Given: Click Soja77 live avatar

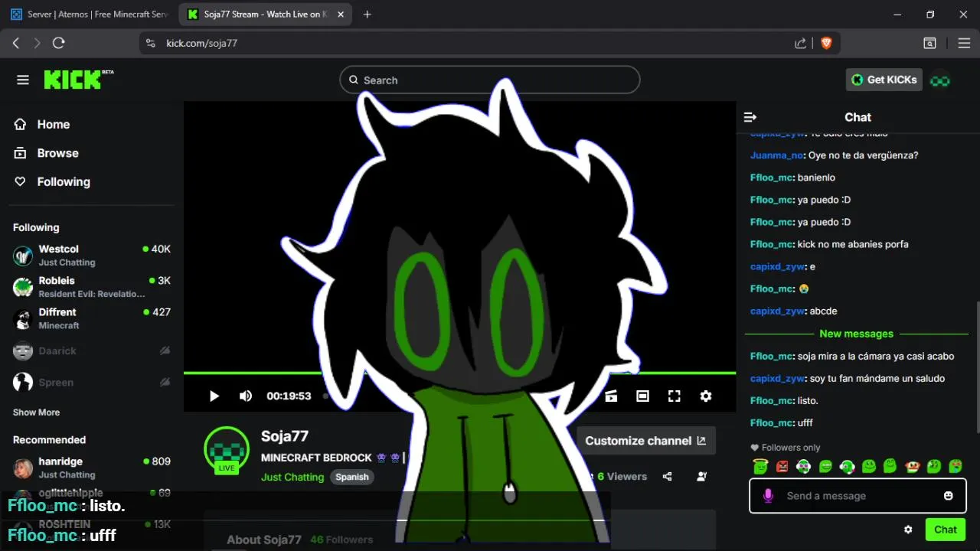Looking at the screenshot, I should click(227, 449).
